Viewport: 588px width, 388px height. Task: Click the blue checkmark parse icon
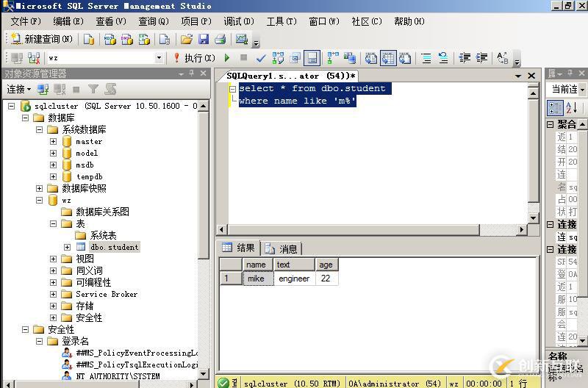click(x=261, y=58)
